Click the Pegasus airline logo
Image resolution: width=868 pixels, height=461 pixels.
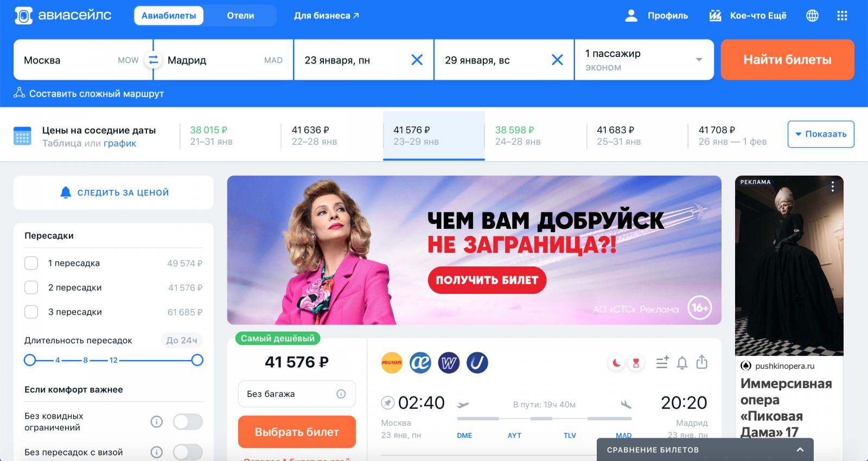pos(392,363)
